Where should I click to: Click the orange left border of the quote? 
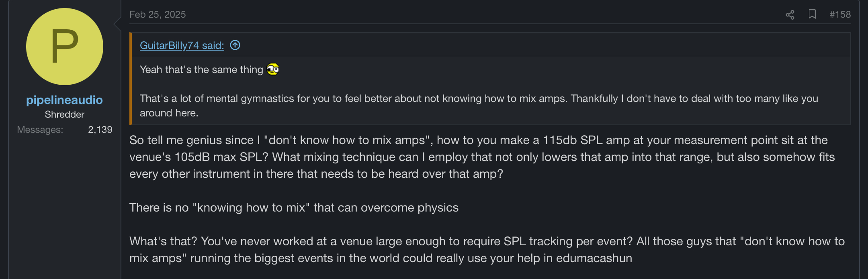(131, 79)
